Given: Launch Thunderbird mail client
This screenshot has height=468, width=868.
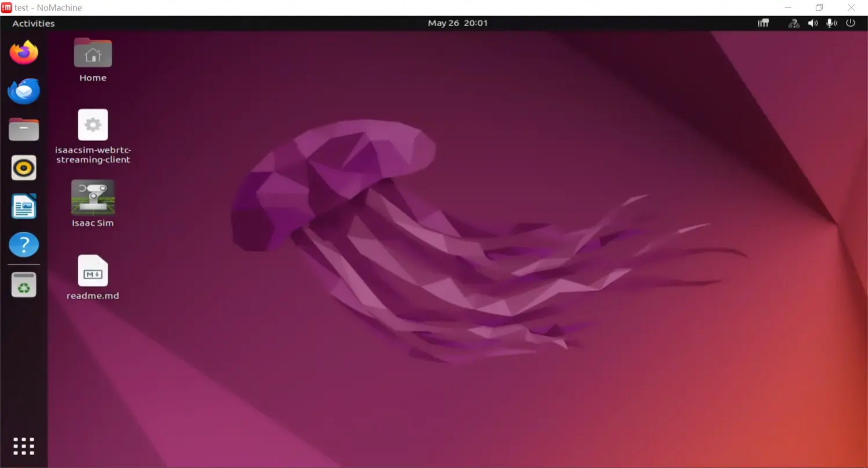Looking at the screenshot, I should [x=24, y=91].
